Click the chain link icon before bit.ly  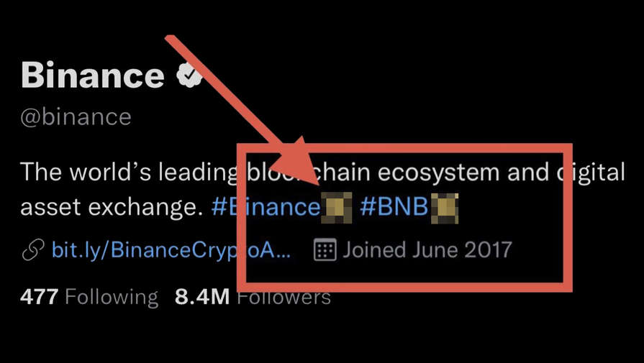click(x=33, y=250)
